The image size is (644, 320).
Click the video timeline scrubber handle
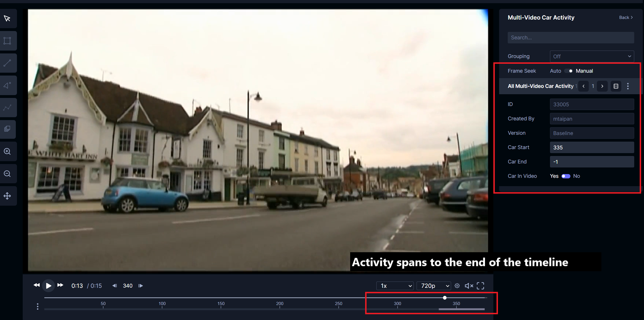(x=445, y=298)
